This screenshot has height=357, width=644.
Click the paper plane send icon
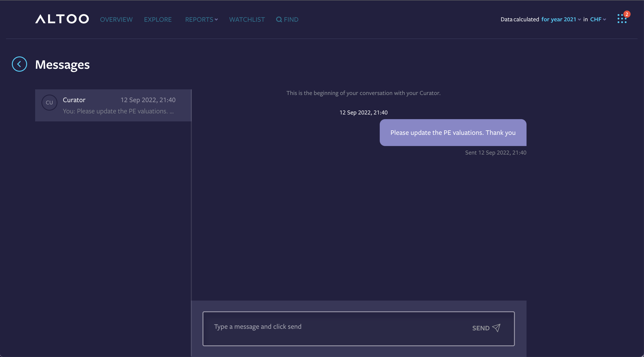496,328
